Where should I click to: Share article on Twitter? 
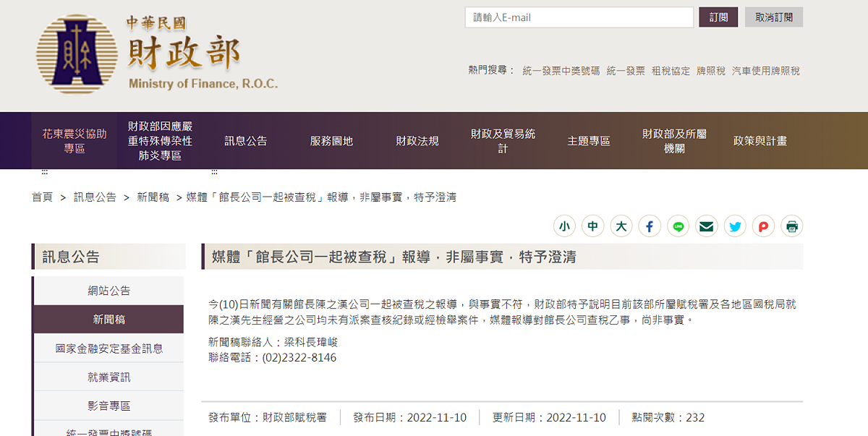735,226
